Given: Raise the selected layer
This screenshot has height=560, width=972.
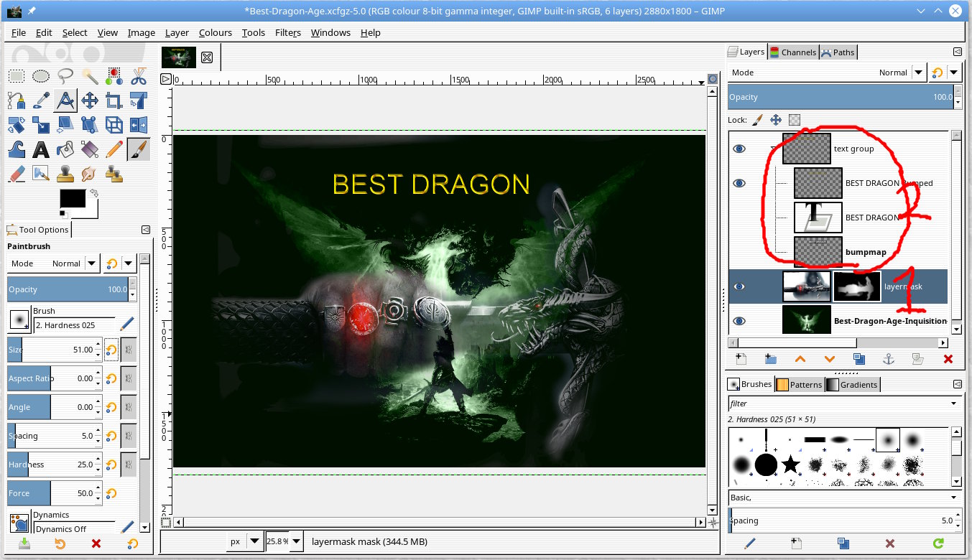Looking at the screenshot, I should pos(800,359).
